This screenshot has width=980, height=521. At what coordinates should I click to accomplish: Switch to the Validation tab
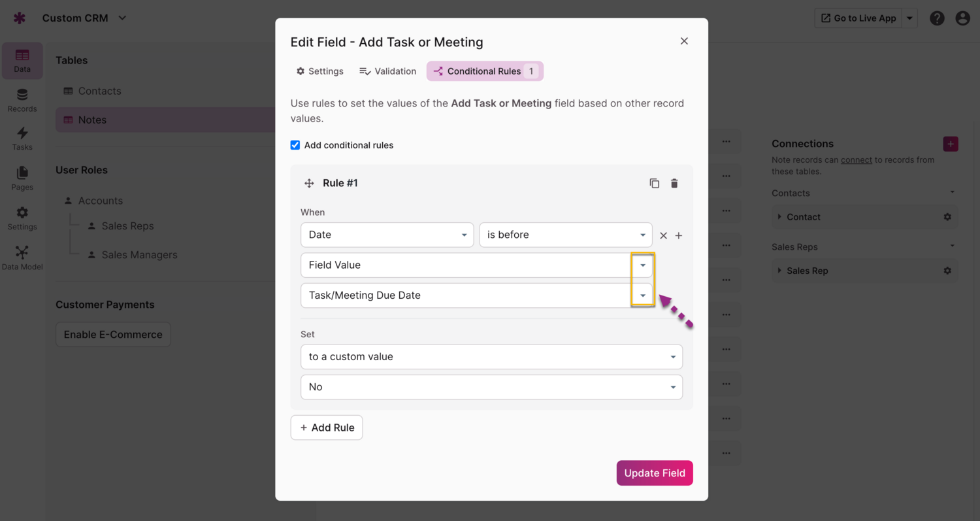387,71
